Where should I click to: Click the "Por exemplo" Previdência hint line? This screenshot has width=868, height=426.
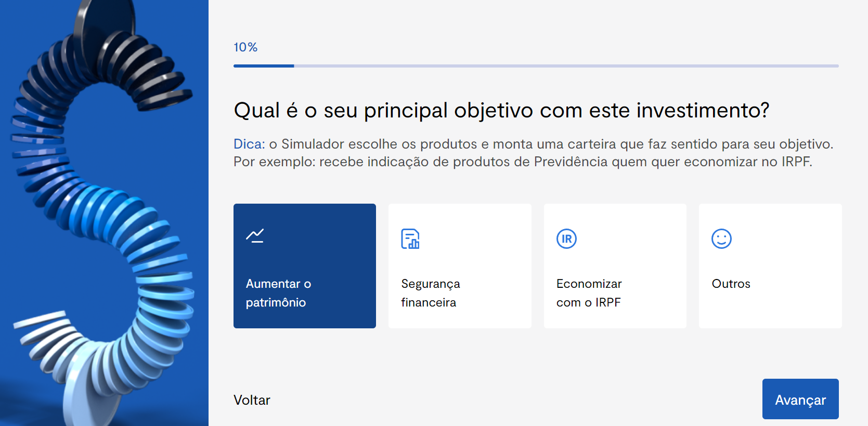tap(522, 162)
